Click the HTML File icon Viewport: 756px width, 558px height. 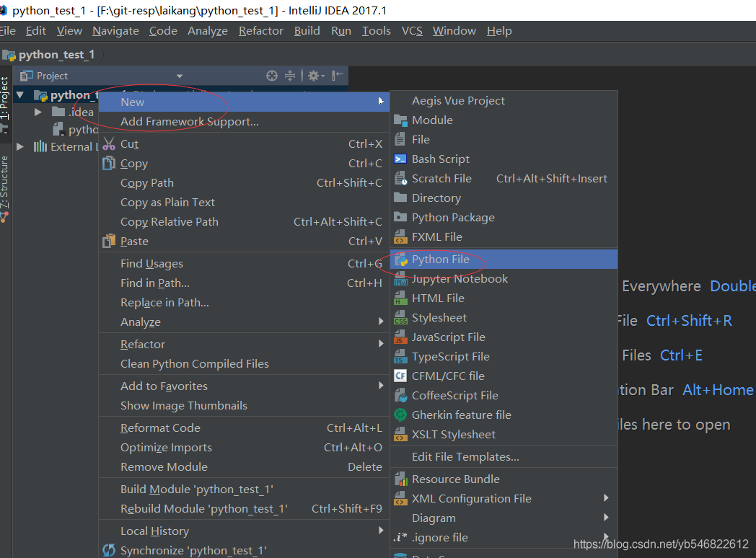400,298
